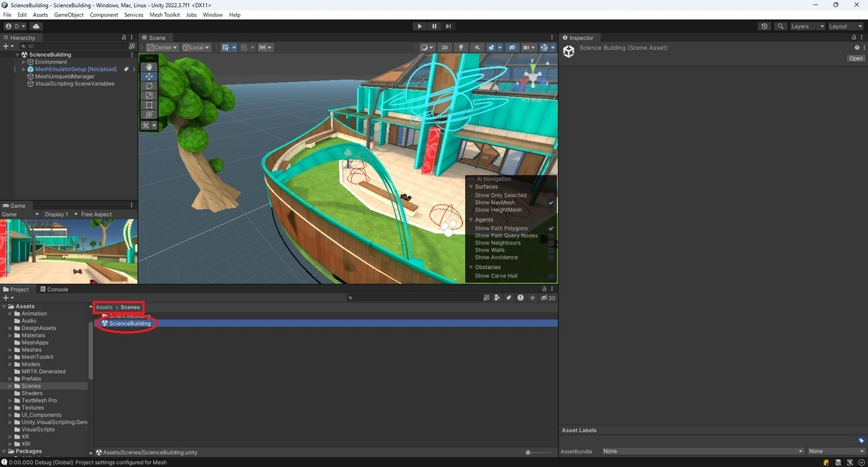Image resolution: width=868 pixels, height=467 pixels.
Task: Expand the Environment object in Hierarchy
Action: pos(24,62)
